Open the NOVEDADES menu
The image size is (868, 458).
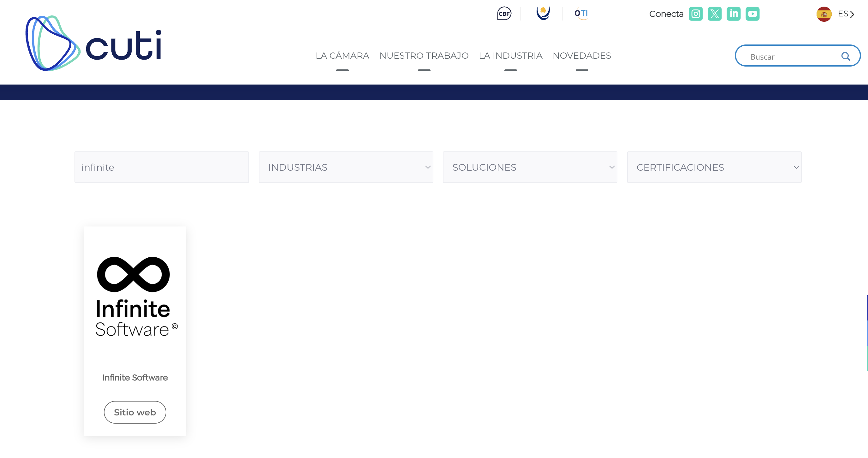click(582, 56)
